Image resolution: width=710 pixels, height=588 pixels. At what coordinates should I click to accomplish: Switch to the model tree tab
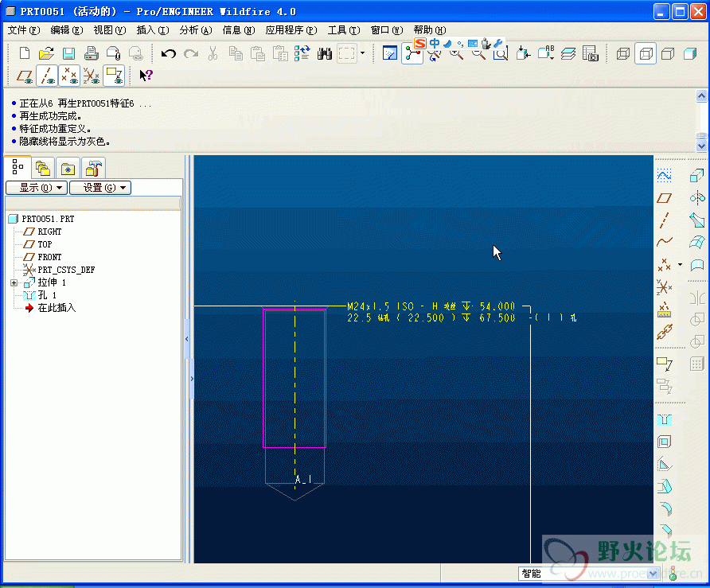(x=18, y=167)
